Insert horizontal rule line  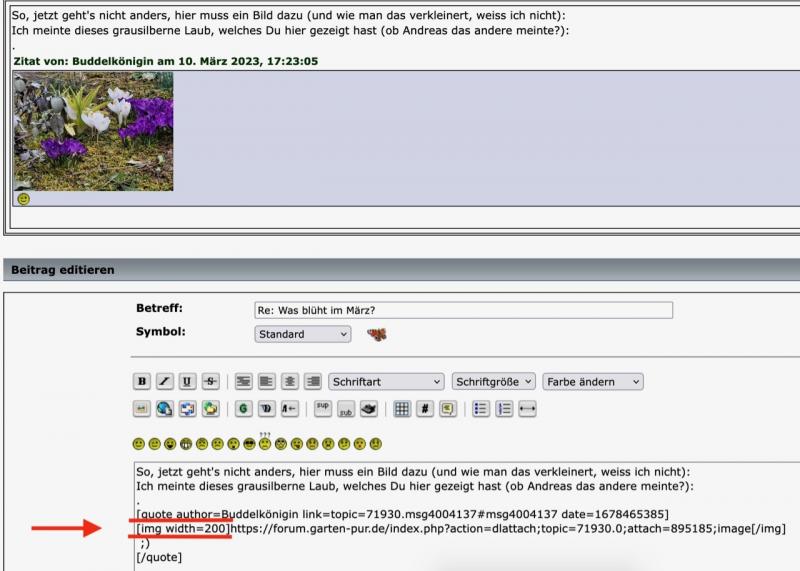coord(527,408)
